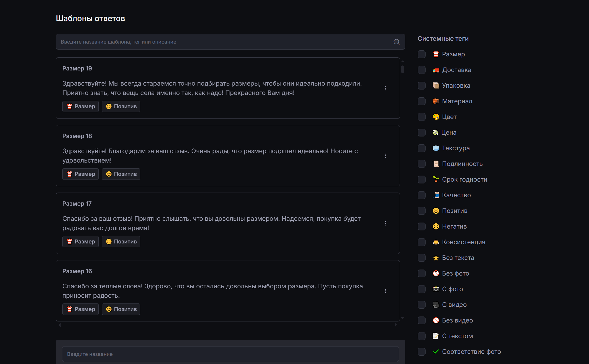Click scroll-down arrow of template list

[x=403, y=318]
